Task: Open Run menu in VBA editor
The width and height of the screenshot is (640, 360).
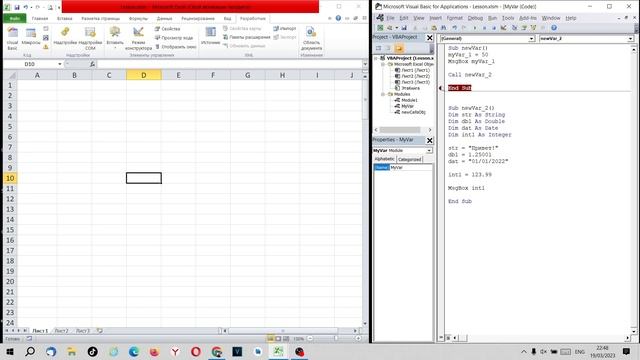Action: click(493, 18)
